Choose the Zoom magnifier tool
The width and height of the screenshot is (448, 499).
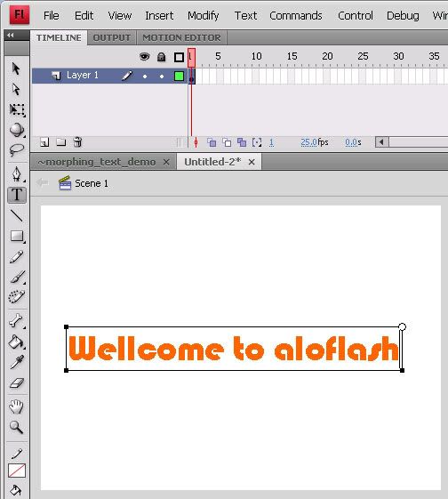click(x=16, y=427)
